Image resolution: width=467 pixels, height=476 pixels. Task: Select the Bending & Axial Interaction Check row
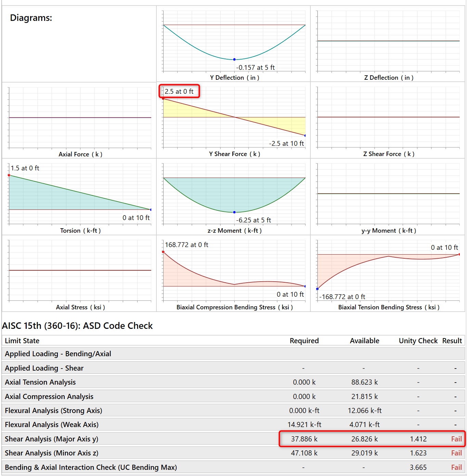click(91, 467)
